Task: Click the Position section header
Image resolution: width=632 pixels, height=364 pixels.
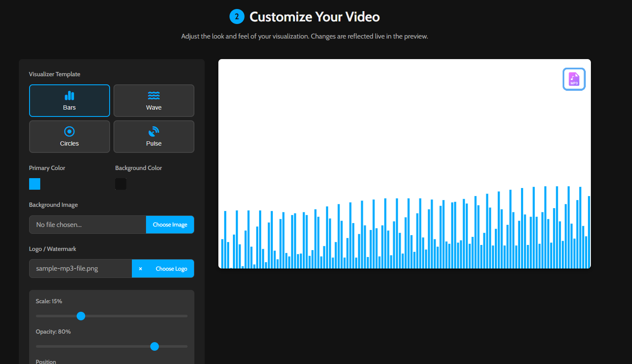Action: (46, 361)
